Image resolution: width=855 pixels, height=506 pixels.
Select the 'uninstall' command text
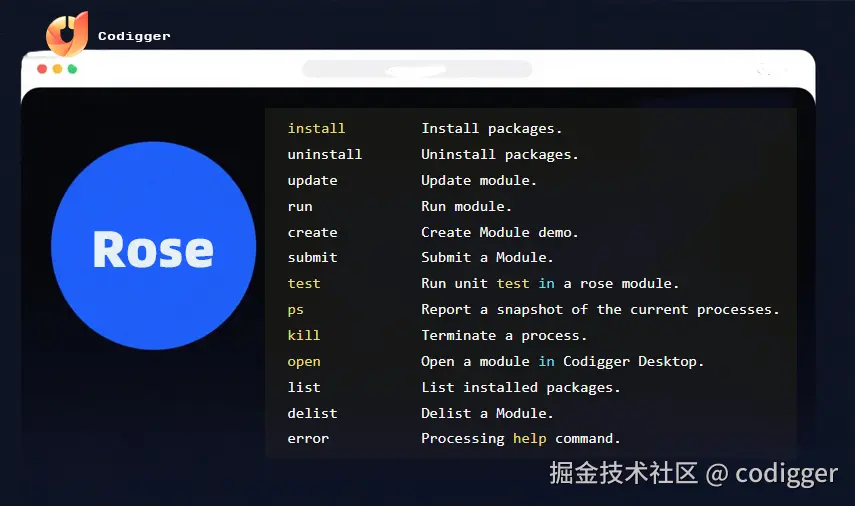tap(324, 155)
